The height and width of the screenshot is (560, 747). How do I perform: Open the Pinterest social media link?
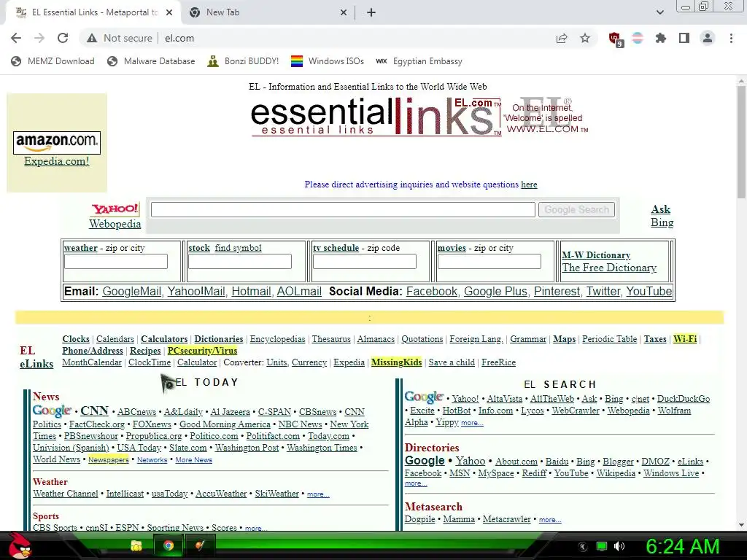tap(557, 292)
